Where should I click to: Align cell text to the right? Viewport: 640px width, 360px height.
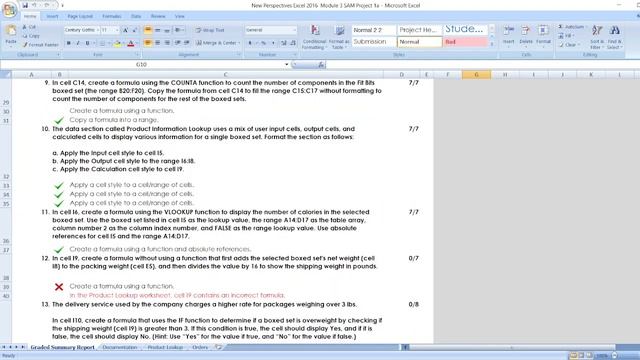pos(167,43)
